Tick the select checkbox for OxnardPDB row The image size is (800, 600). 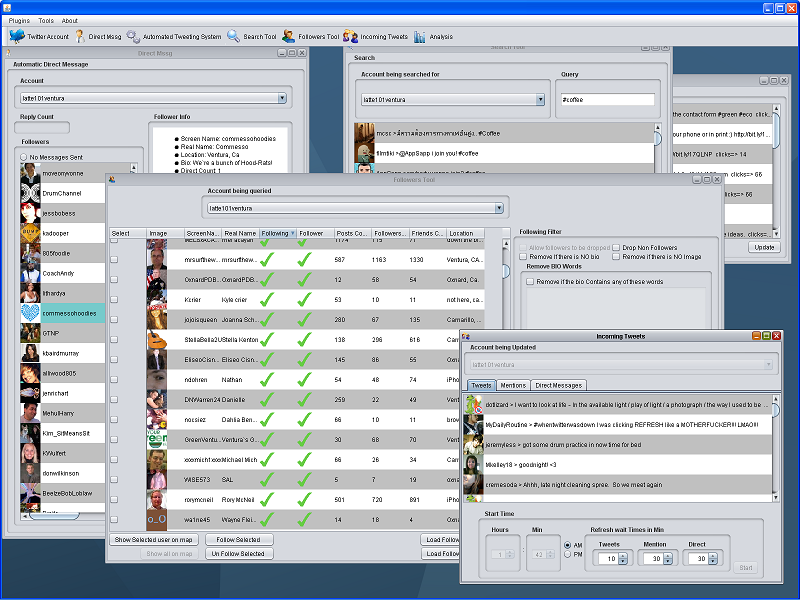click(x=114, y=280)
